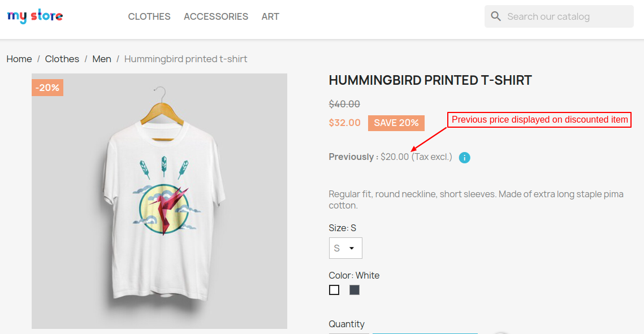Open the Size dropdown
Image resolution: width=644 pixels, height=334 pixels.
tap(345, 248)
